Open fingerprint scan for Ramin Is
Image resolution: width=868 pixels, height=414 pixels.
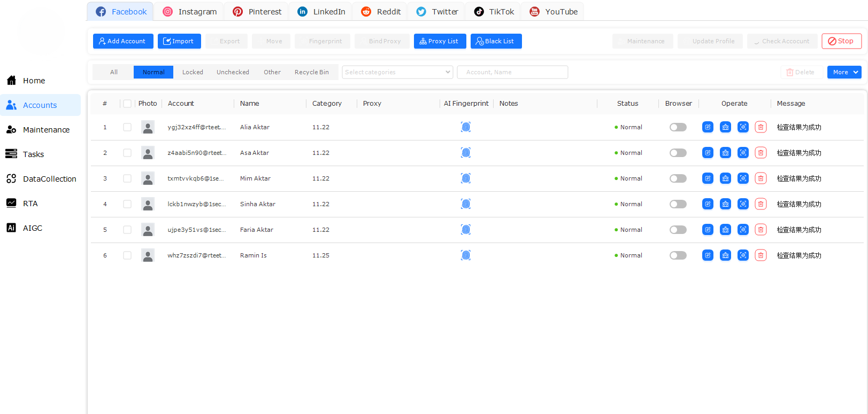pyautogui.click(x=743, y=255)
